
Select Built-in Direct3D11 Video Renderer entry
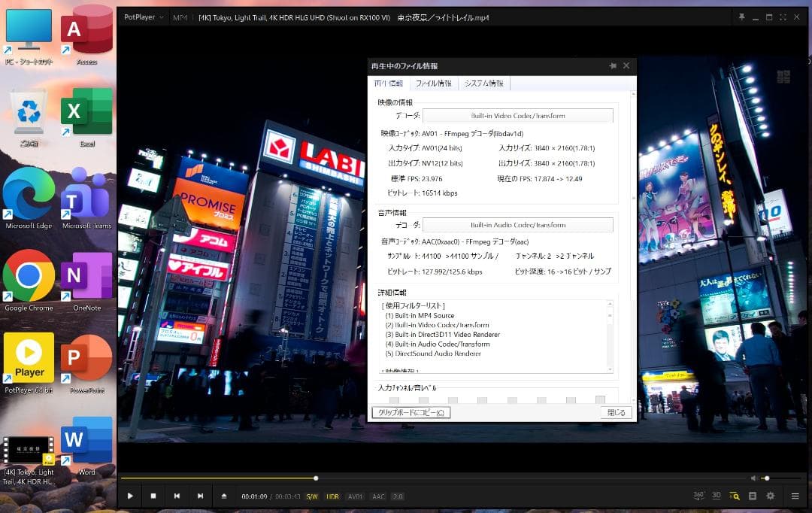[x=443, y=335]
